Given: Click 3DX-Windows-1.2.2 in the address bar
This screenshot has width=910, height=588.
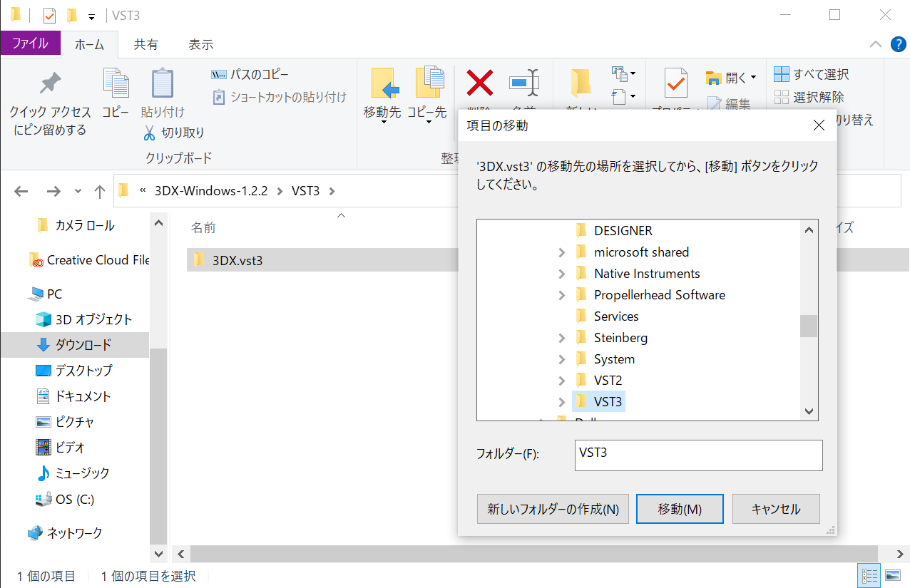Looking at the screenshot, I should click(x=211, y=191).
